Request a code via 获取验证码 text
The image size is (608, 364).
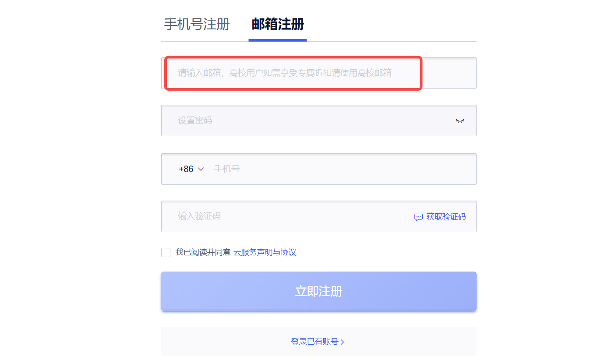446,217
